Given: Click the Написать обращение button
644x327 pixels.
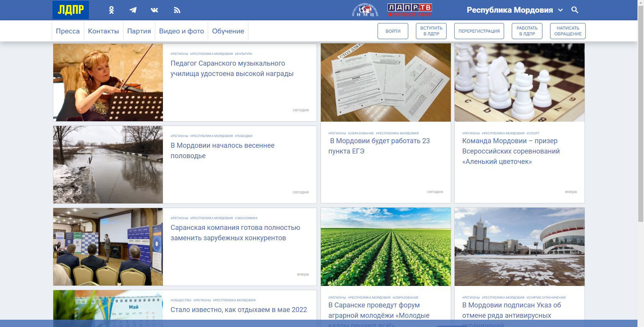Looking at the screenshot, I should 568,31.
